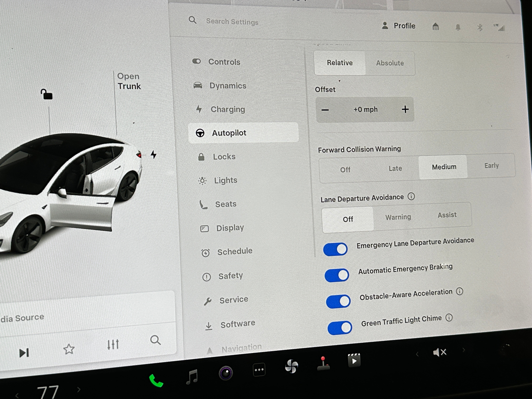Select Relative speed offset mode
The height and width of the screenshot is (399, 532).
(340, 63)
